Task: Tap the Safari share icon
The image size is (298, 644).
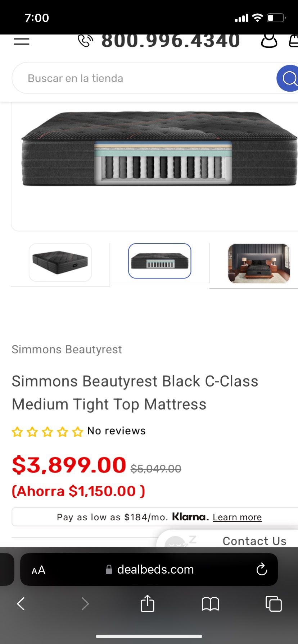Action: point(147,604)
